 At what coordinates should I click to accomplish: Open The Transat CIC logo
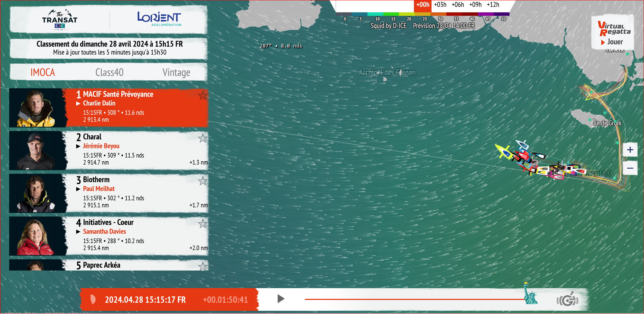click(60, 20)
